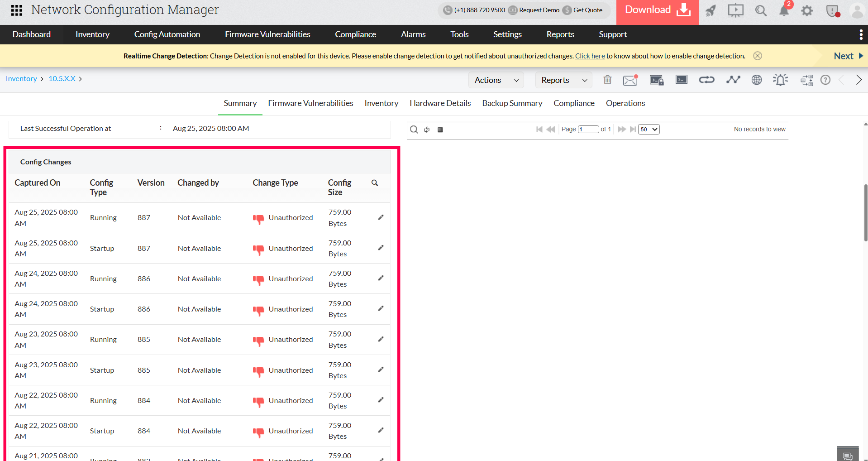Click the page number input field
868x461 pixels.
(x=588, y=130)
